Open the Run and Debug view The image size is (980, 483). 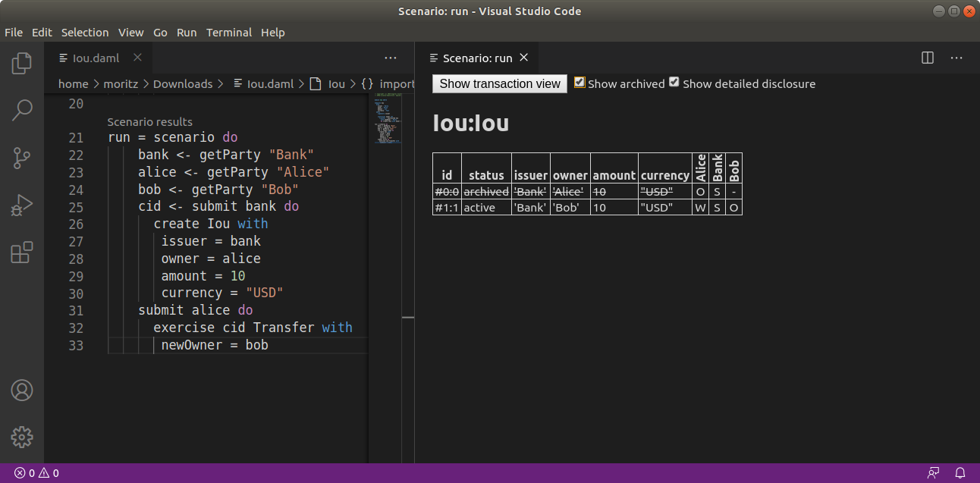(x=22, y=205)
